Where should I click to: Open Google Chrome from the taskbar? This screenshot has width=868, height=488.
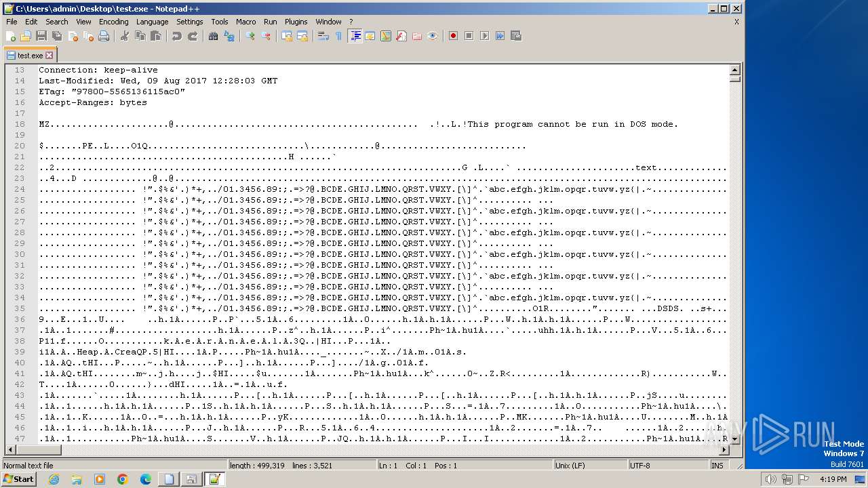tap(123, 479)
